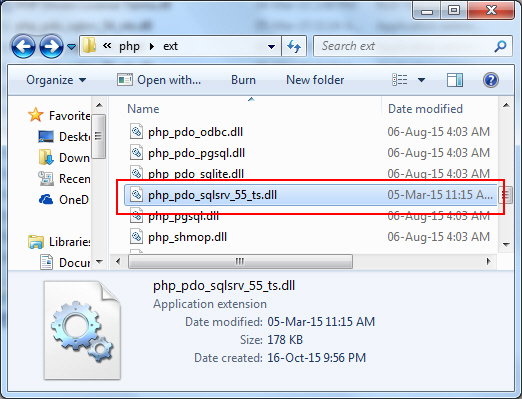Viewport: 522px width, 399px height.
Task: Select the php breadcrumb in address bar
Action: pos(129,46)
